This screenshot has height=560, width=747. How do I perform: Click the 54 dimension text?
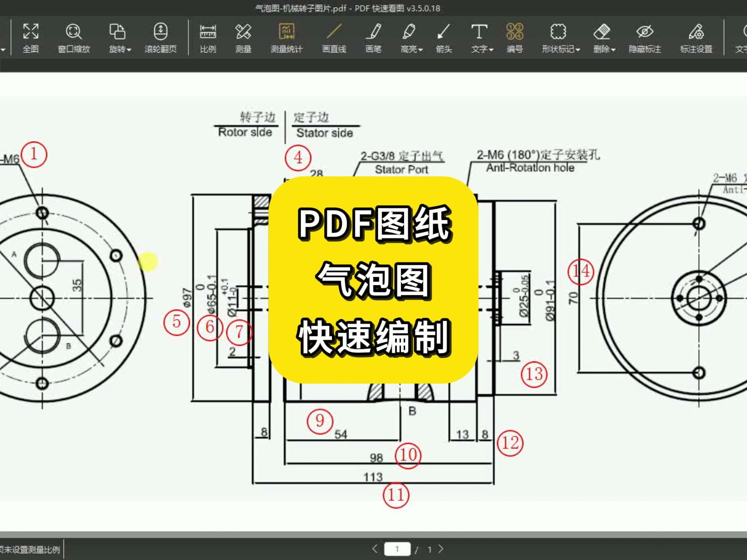coord(341,435)
